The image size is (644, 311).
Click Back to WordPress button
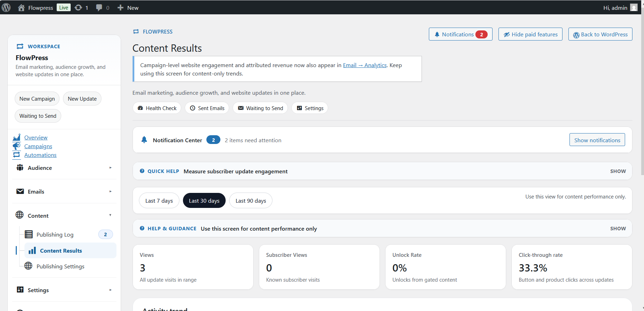tap(600, 34)
